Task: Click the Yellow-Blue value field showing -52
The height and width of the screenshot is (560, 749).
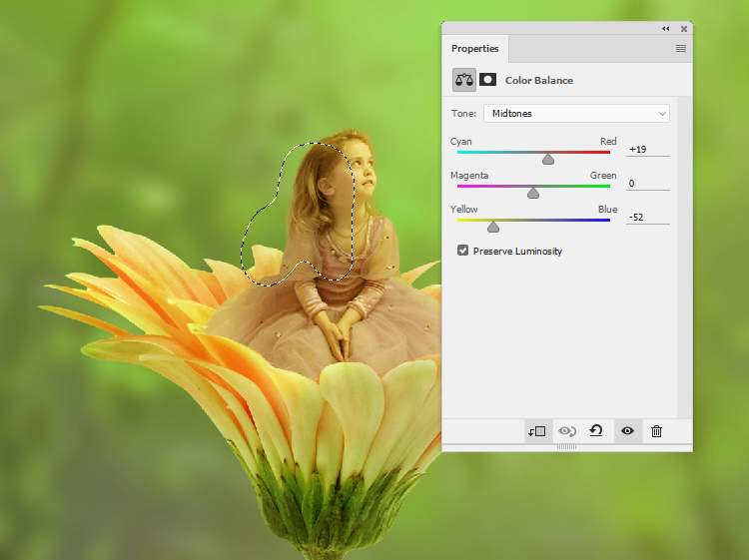Action: point(648,218)
